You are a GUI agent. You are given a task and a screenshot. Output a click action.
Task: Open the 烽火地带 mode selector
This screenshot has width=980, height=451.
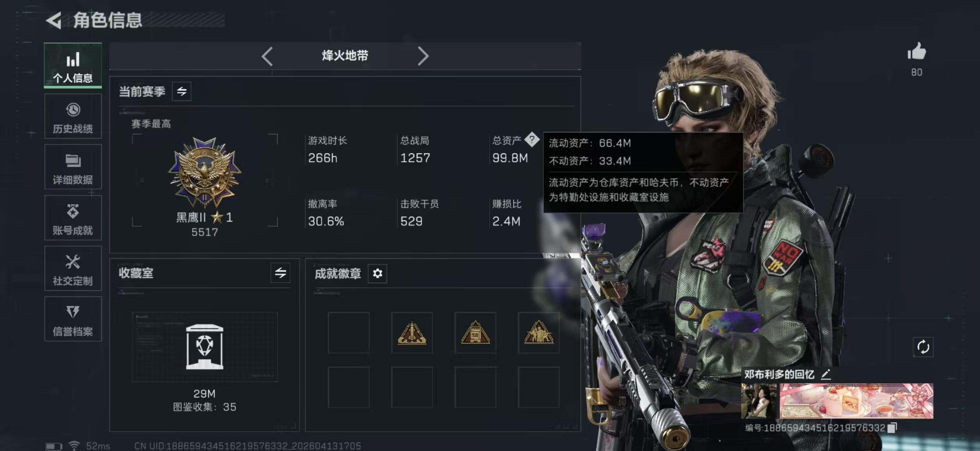coord(345,56)
